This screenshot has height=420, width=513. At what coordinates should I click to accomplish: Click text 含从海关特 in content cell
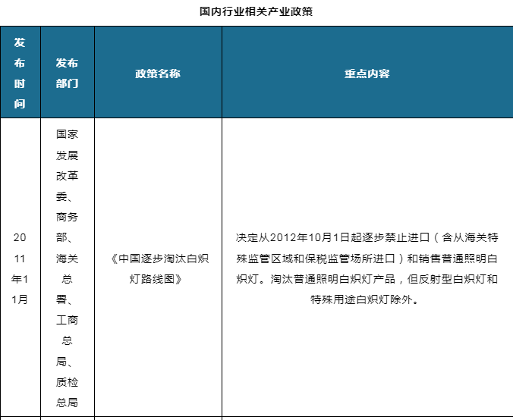coord(470,237)
